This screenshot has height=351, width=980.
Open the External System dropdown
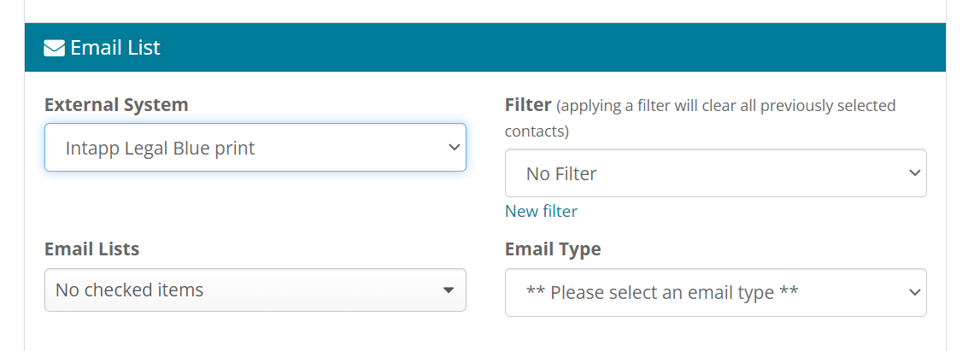coord(255,148)
